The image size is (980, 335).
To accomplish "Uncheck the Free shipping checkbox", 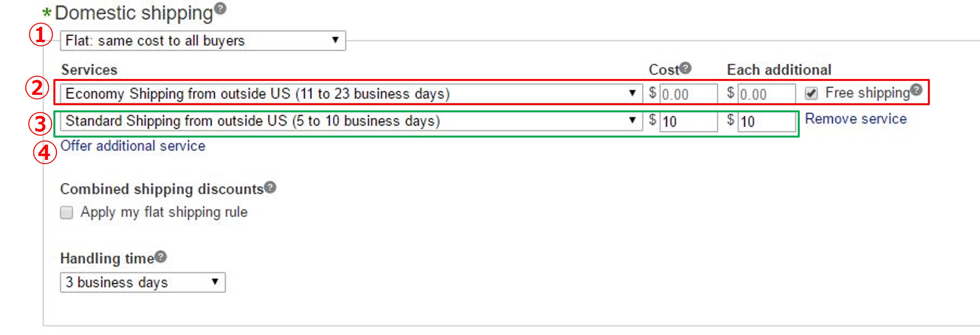I will [811, 93].
